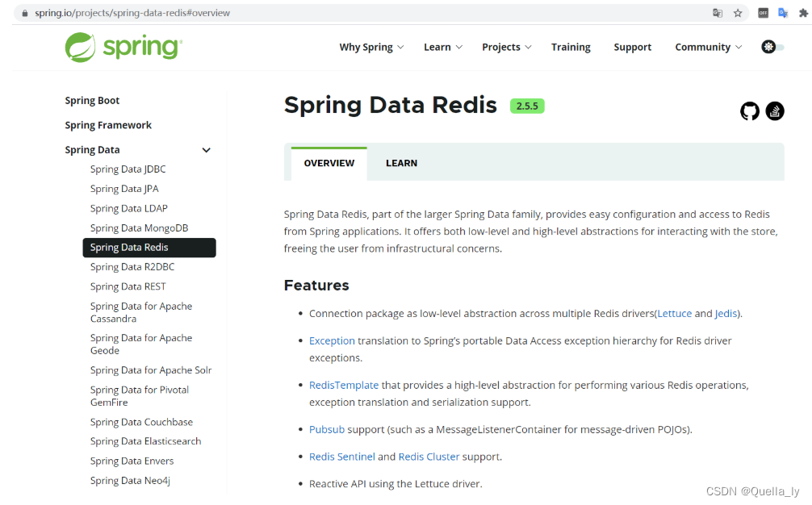The image size is (812, 505).
Task: Select Spring Data Envers in sidebar
Action: 132,461
